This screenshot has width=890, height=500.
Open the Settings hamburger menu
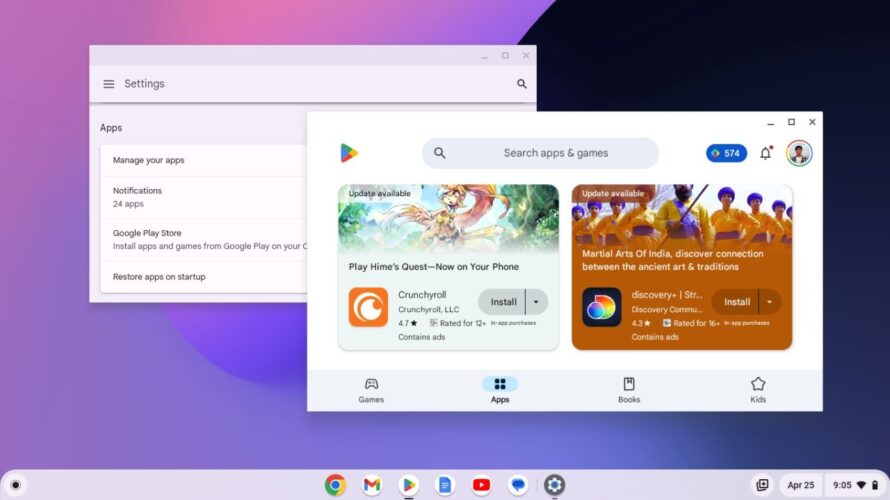click(108, 84)
